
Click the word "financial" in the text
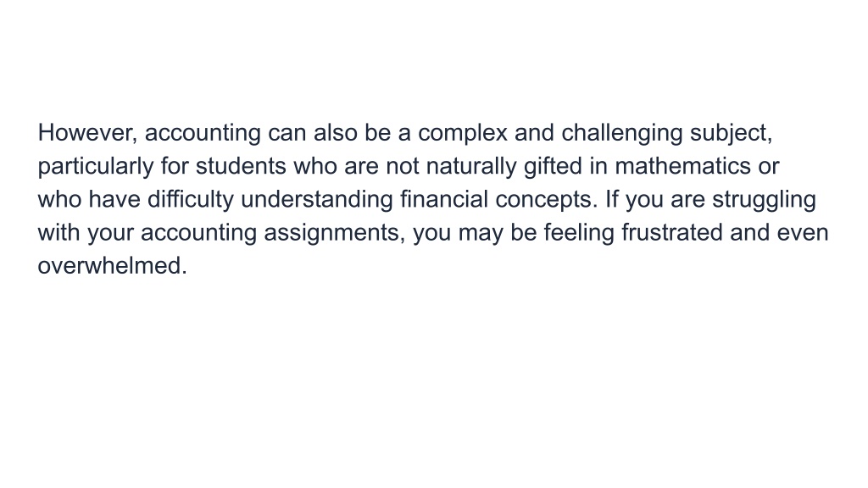(x=444, y=200)
